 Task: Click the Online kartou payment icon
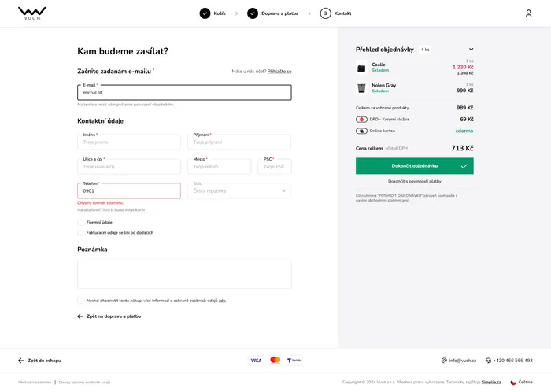[x=361, y=131]
